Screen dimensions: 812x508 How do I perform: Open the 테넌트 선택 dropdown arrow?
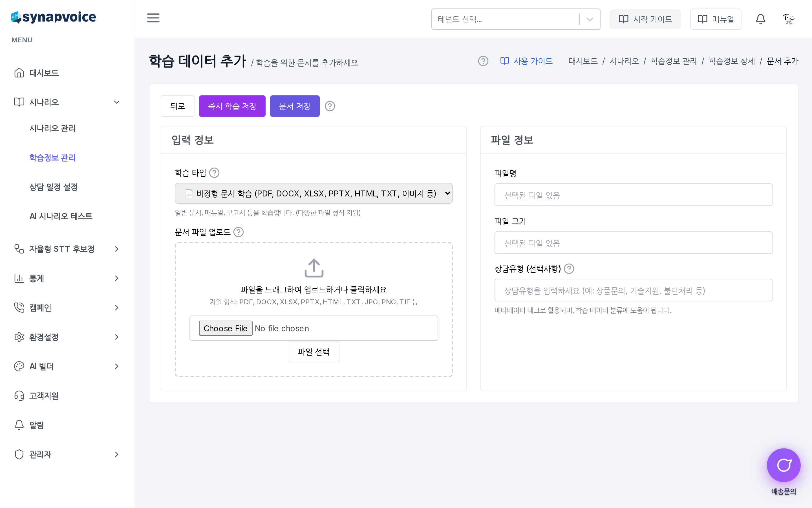pyautogui.click(x=590, y=19)
